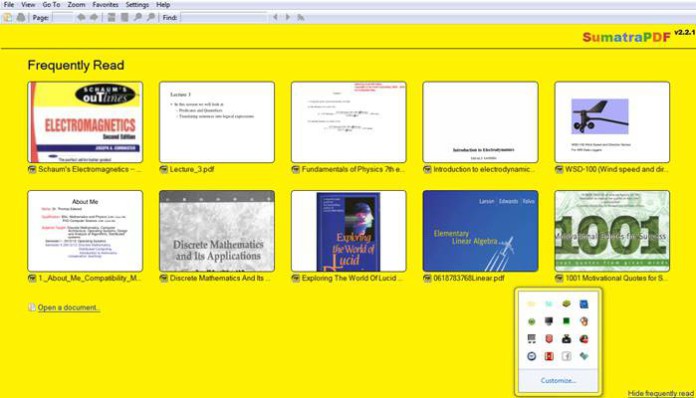This screenshot has height=398, width=696.
Task: Open the Settings menu
Action: click(137, 4)
